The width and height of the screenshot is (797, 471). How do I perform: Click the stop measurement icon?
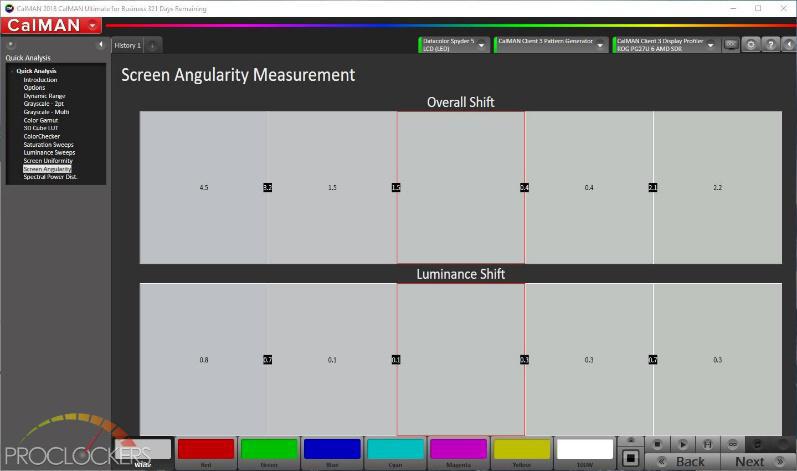point(657,444)
